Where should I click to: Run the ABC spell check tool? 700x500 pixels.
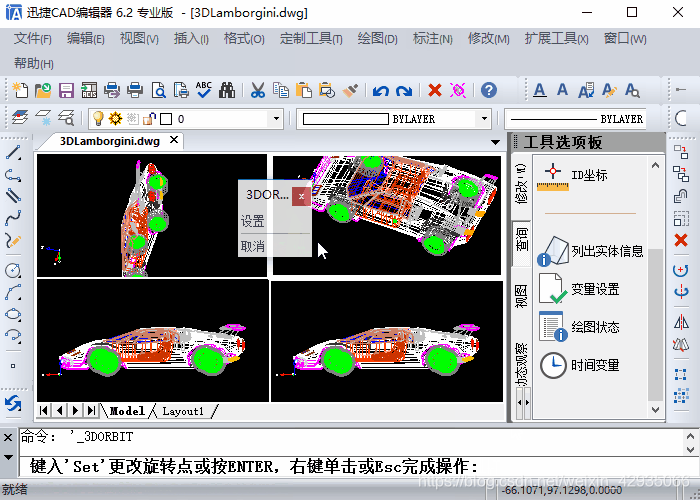(x=204, y=91)
